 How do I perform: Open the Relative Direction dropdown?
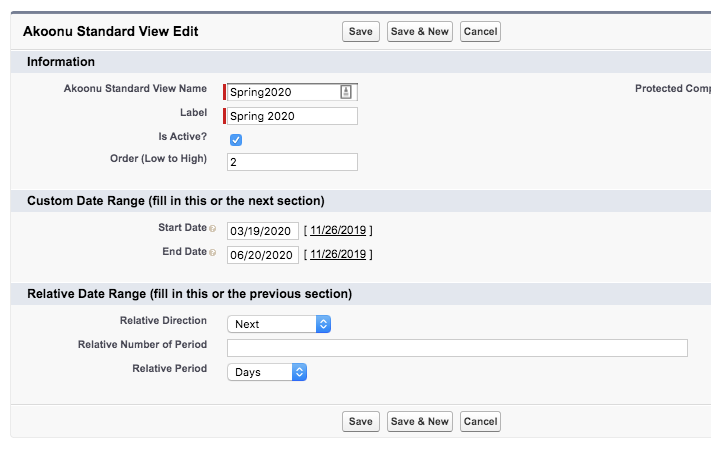tap(279, 324)
